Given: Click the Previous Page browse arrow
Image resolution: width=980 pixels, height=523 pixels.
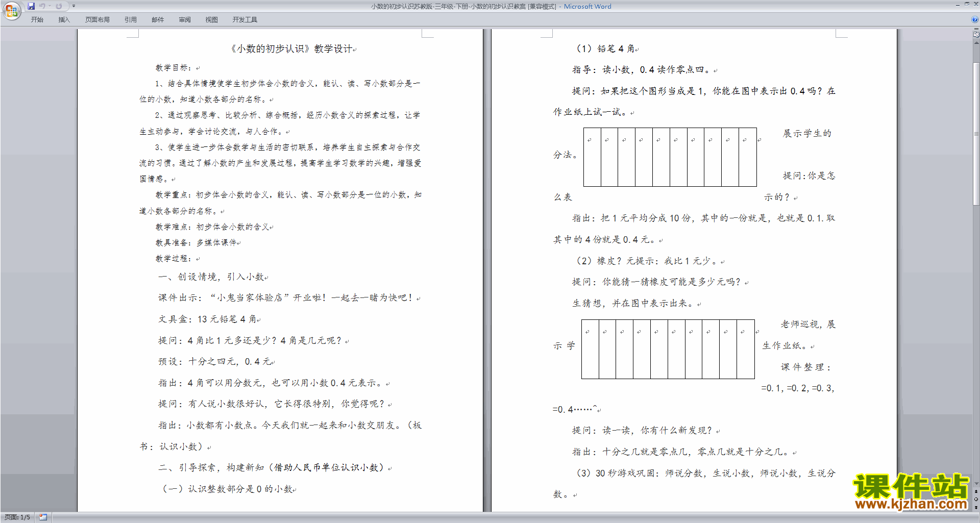Looking at the screenshot, I should click(976, 491).
